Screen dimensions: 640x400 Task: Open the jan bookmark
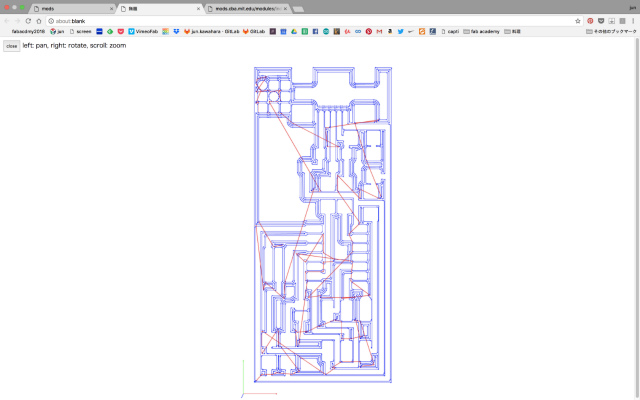[x=57, y=31]
